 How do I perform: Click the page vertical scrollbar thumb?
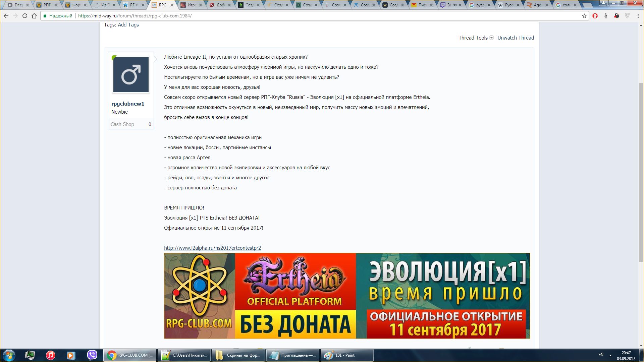[x=641, y=173]
